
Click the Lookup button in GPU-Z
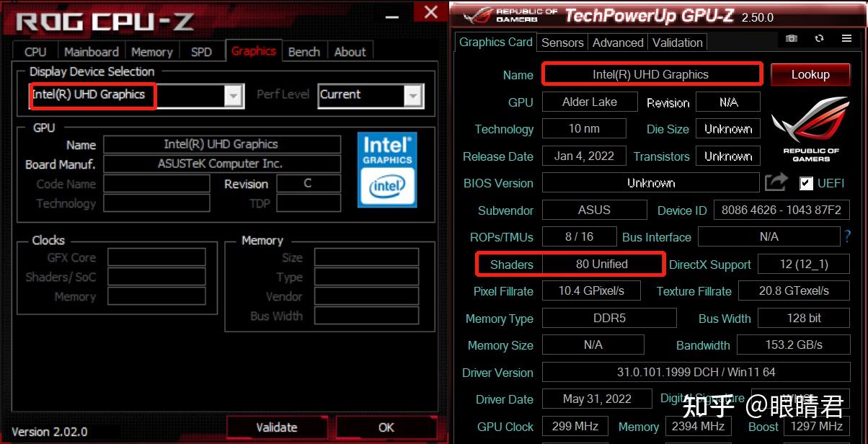pos(810,74)
